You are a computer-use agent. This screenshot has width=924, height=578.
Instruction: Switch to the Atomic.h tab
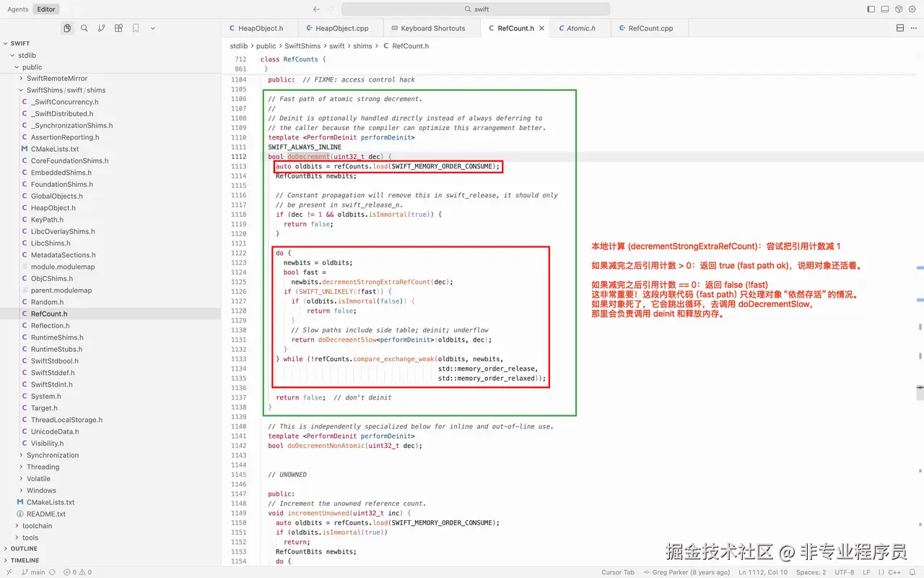point(580,28)
